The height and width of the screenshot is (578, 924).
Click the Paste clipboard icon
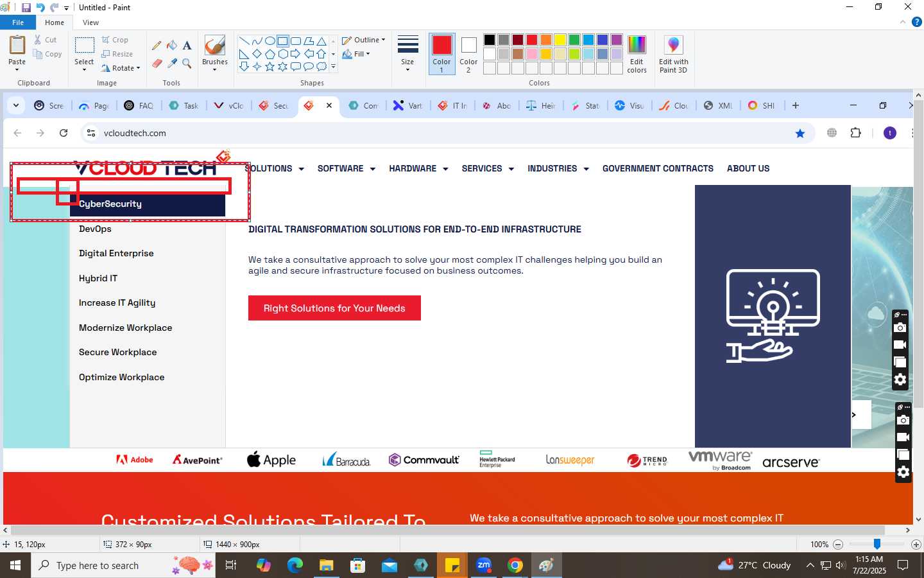(17, 45)
